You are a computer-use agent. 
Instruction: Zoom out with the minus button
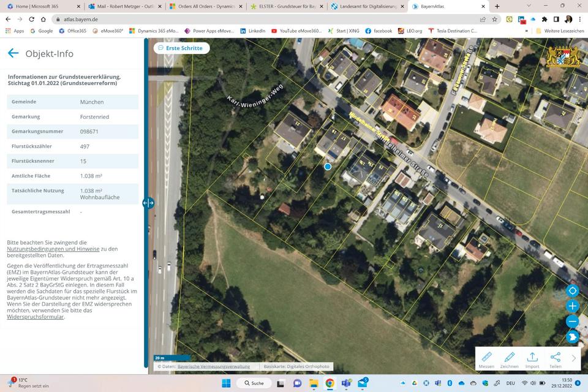573,321
